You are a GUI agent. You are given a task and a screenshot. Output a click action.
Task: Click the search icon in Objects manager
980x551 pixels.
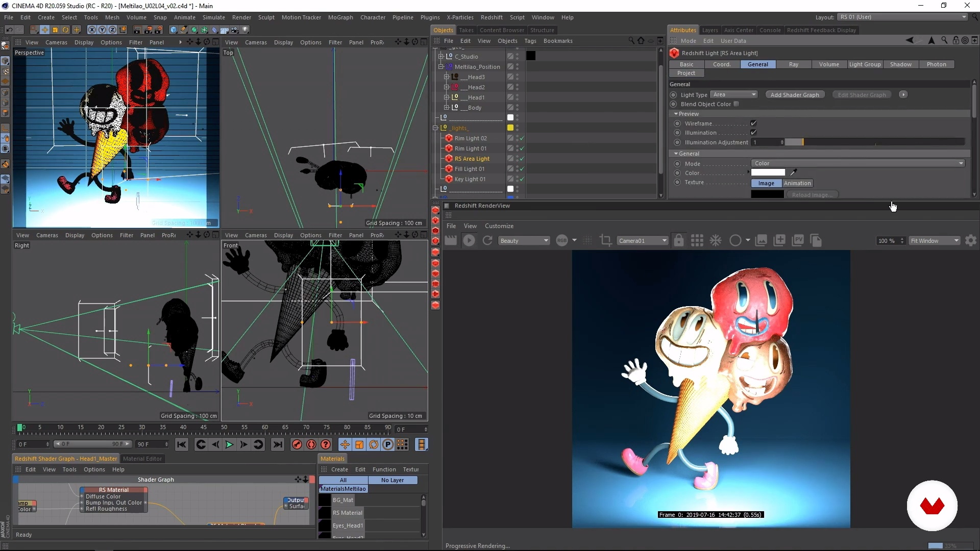point(631,41)
